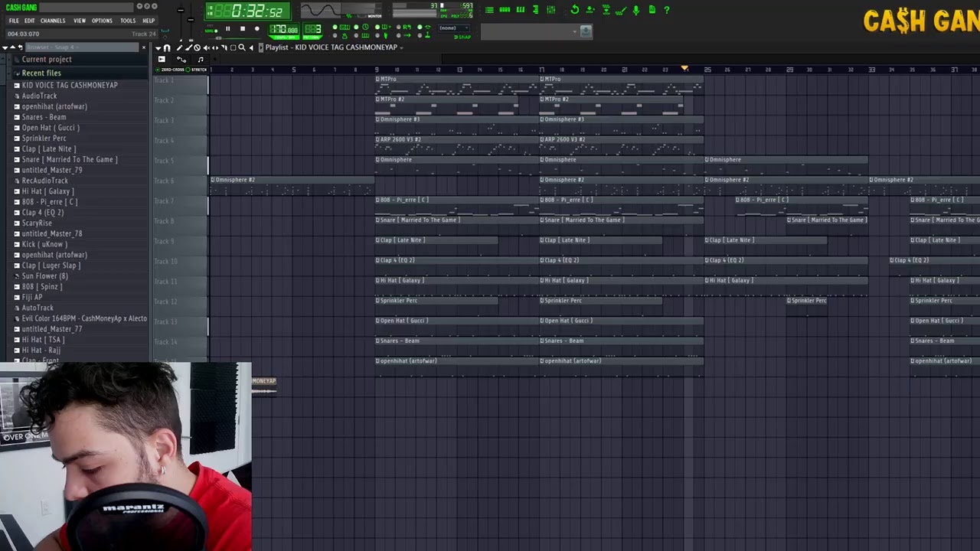Open the Playlist title dropdown arrow
980x551 pixels.
tap(402, 47)
